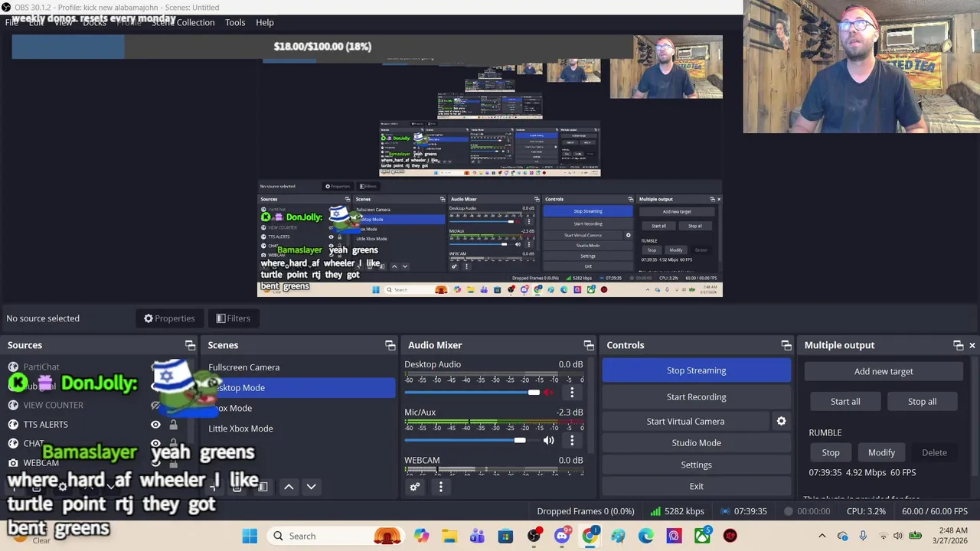Screen dimensions: 980x551
Task: Open OBS Studio from the taskbar
Action: point(534,536)
